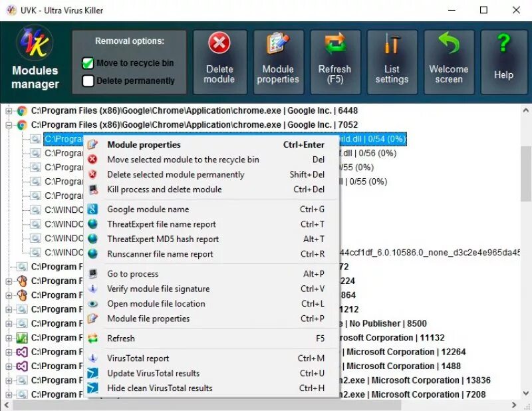
Task: Click the Google module name icon
Action: coord(92,209)
